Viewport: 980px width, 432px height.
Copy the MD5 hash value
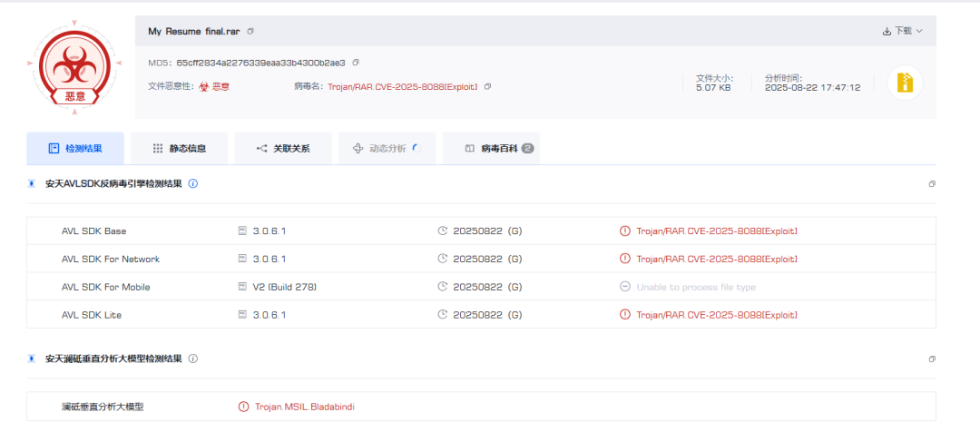[356, 63]
